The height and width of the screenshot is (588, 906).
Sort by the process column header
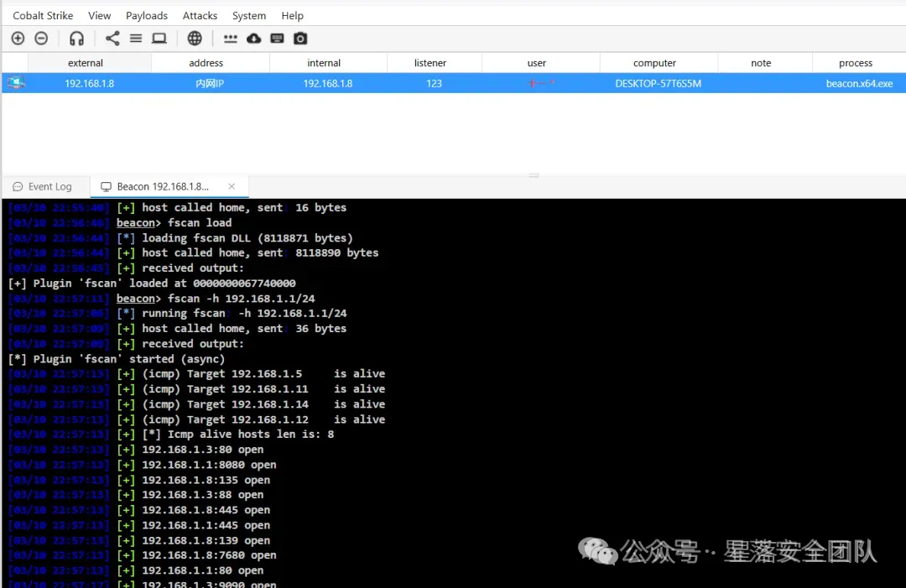[855, 63]
